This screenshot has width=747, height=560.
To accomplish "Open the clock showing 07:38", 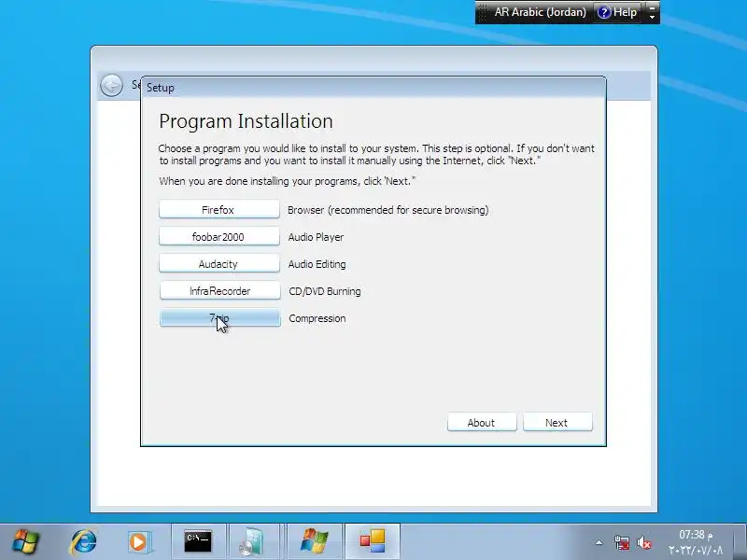I will click(696, 542).
